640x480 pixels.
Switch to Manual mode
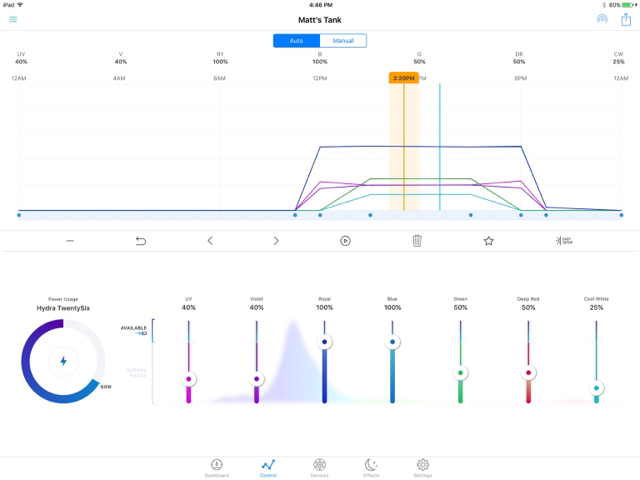[343, 41]
